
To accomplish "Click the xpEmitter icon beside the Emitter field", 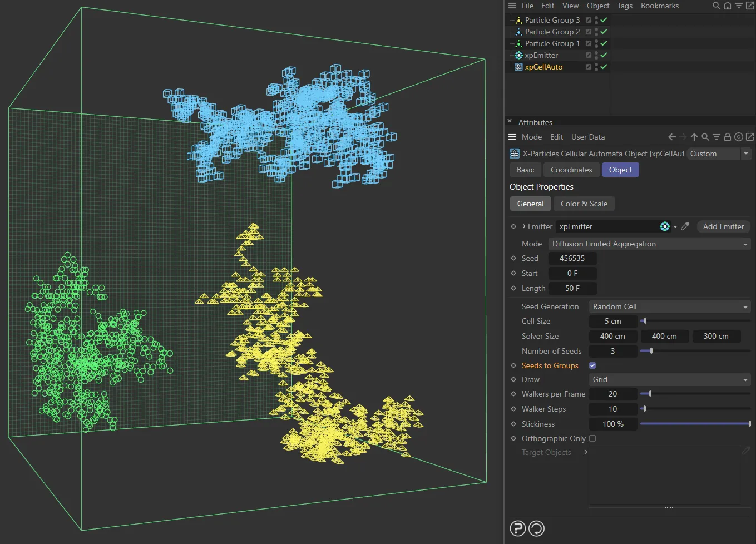I will 665,226.
